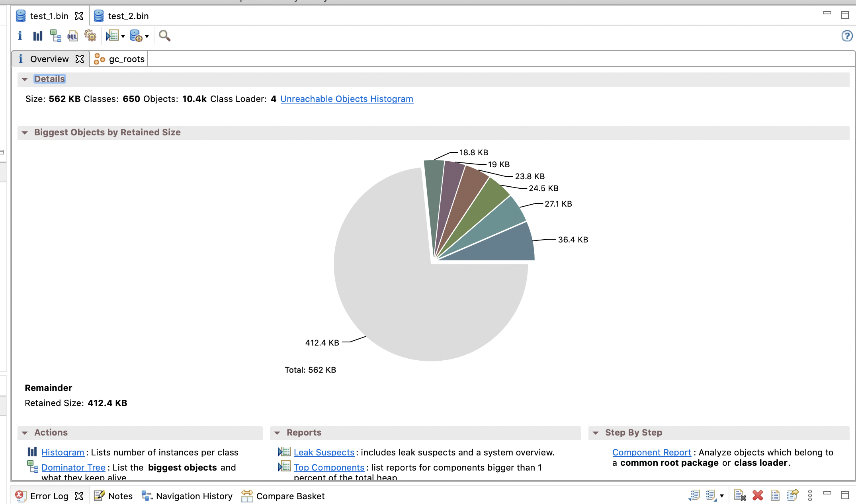Open dropdown arrow beside Import Log icon
Viewport: 856px width, 504px height.
click(x=722, y=496)
